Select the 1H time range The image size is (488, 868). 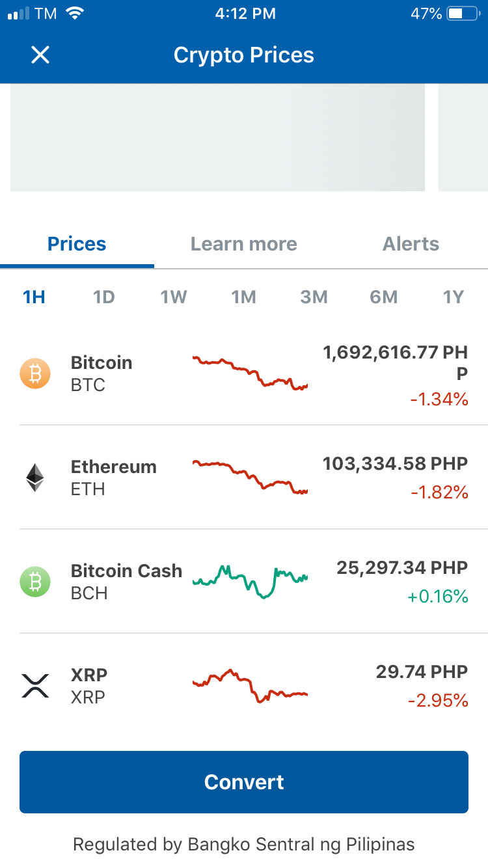(x=34, y=297)
